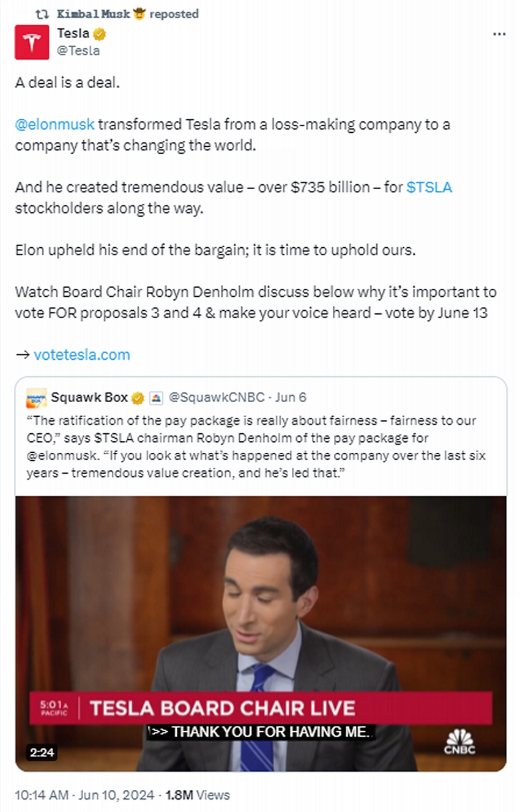Click the CNBC peacock logo on the video
520x812 pixels.
tap(459, 742)
